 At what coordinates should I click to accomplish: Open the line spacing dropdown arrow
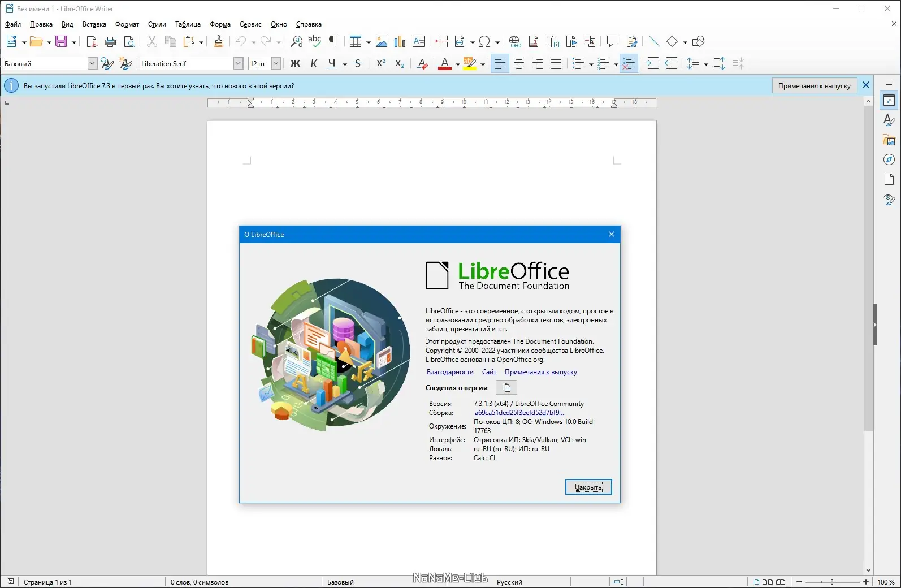[x=706, y=64]
